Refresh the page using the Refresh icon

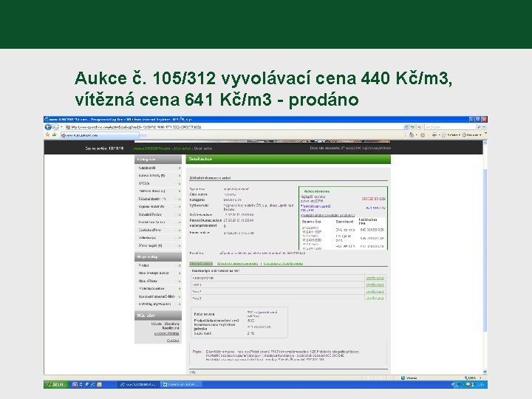pyautogui.click(x=412, y=127)
